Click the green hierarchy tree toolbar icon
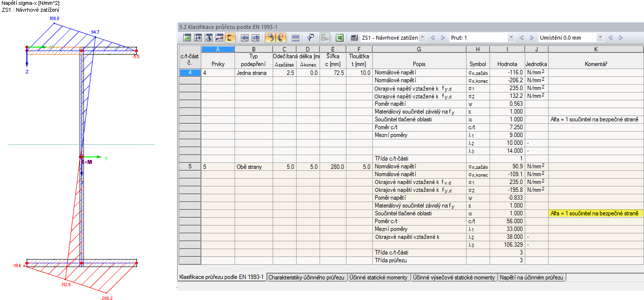The width and height of the screenshot is (644, 300). point(325,38)
